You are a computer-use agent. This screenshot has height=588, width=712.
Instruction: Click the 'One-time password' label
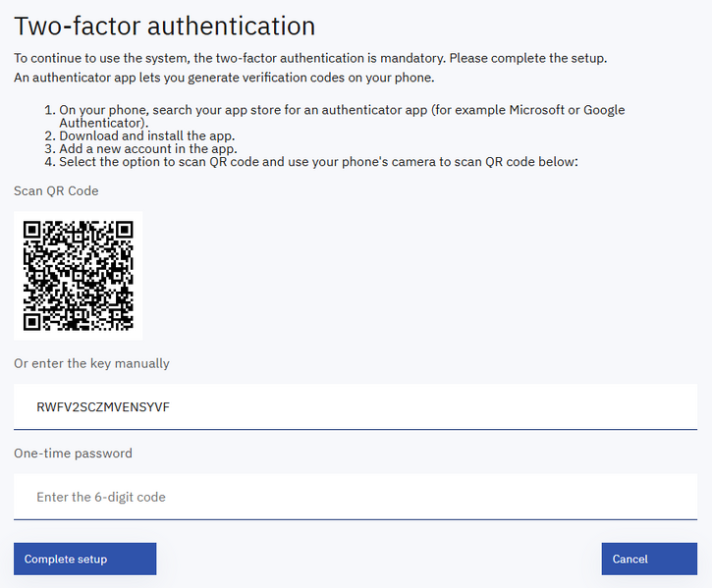pos(73,454)
